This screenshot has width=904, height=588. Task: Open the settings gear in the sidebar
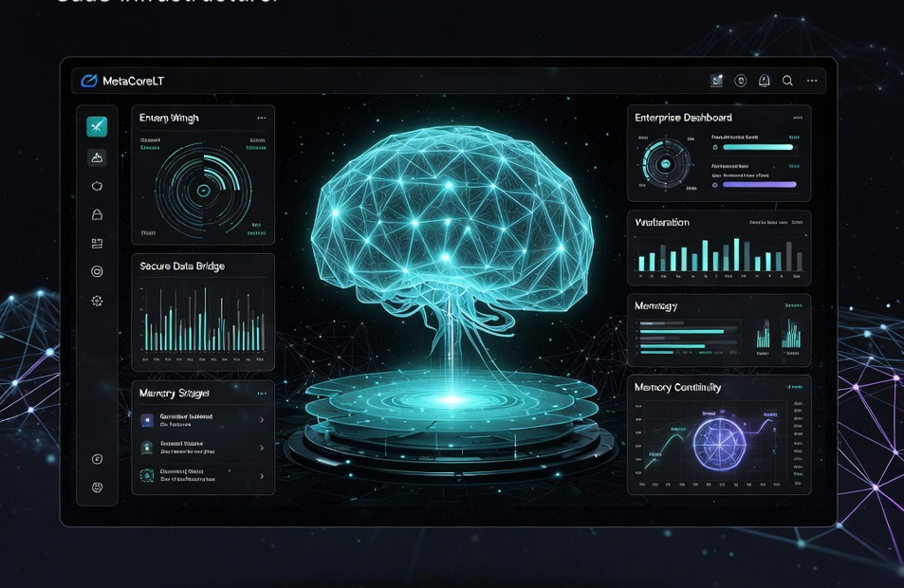[97, 301]
